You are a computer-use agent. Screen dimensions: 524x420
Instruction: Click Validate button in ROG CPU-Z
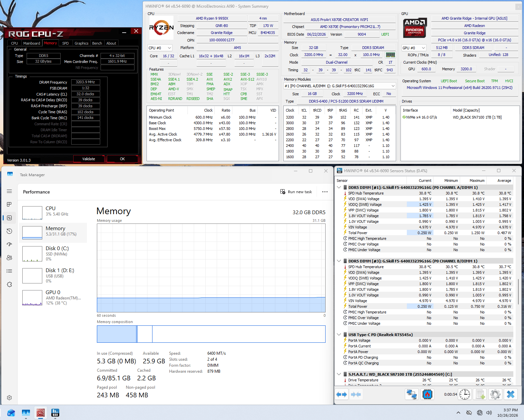tap(89, 159)
